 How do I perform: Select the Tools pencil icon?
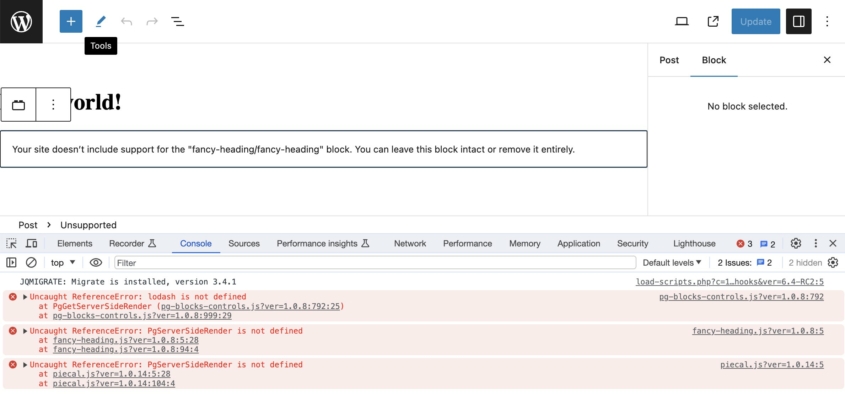point(100,22)
